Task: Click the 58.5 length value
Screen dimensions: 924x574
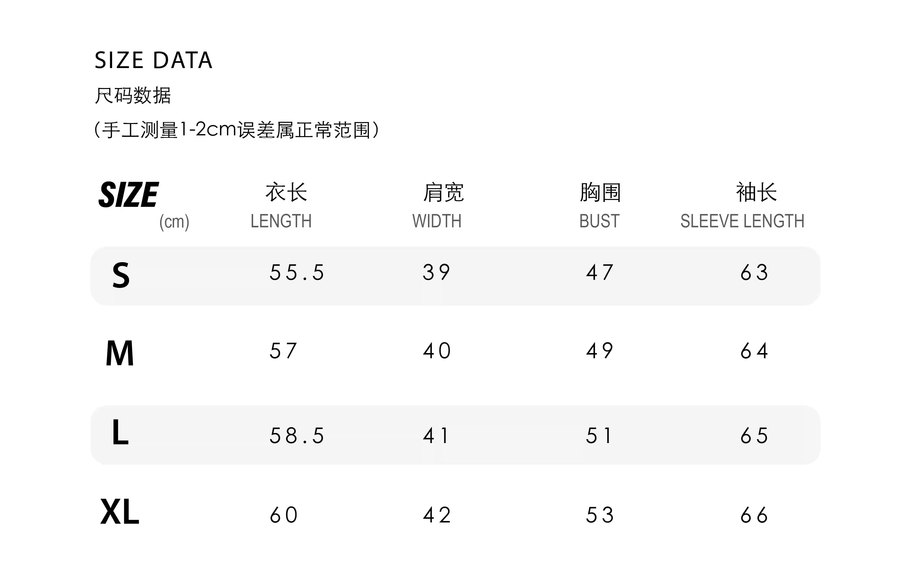Action: pyautogui.click(x=297, y=435)
